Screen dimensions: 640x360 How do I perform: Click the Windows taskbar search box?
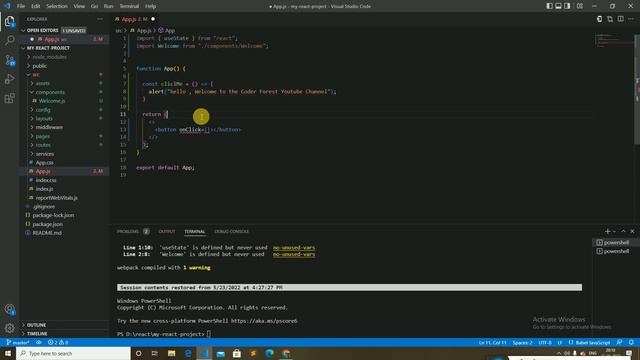(73, 353)
